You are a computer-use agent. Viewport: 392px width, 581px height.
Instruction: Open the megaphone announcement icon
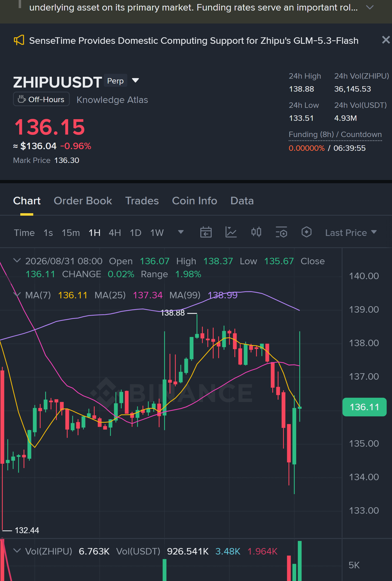tap(19, 40)
